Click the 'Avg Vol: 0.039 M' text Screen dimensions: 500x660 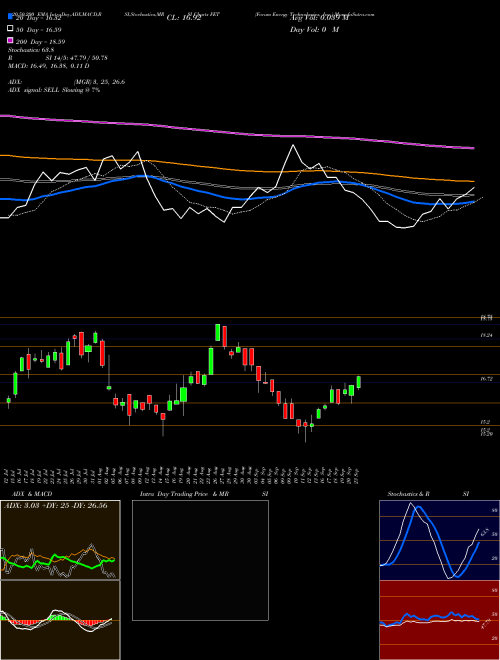(x=319, y=18)
